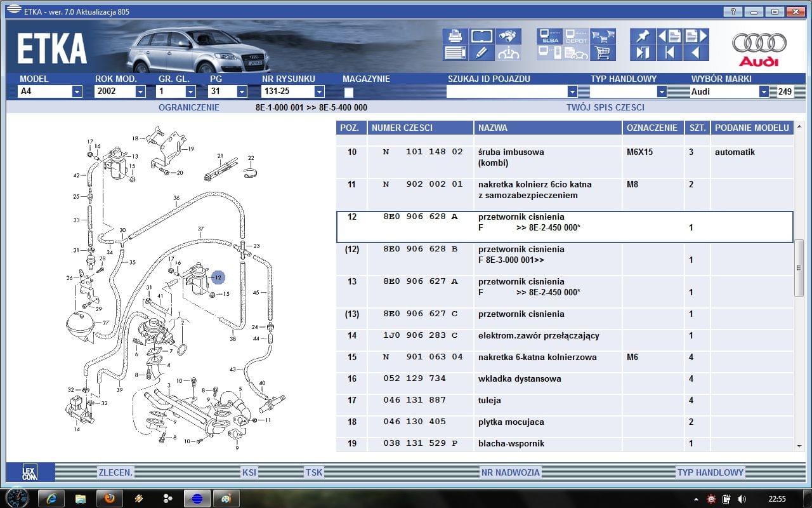Screen dimensions: 812x508
Task: Open the file explorer folder in taskbar
Action: pos(81,498)
